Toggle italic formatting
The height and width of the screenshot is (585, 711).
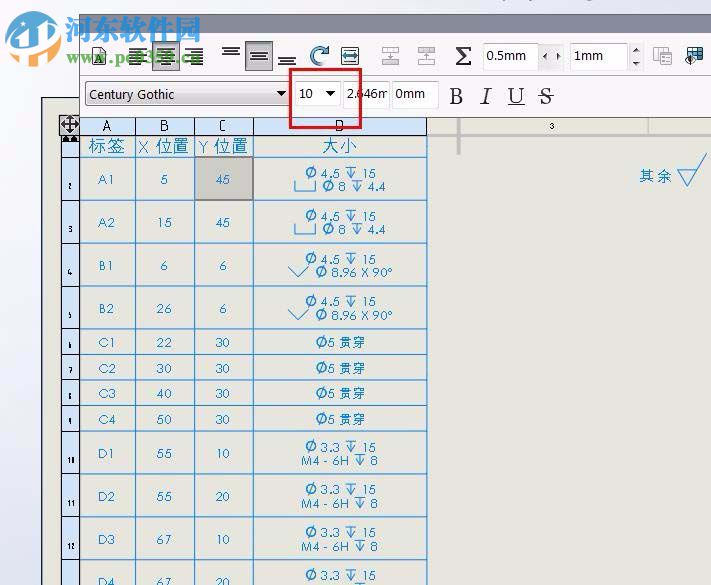[486, 96]
